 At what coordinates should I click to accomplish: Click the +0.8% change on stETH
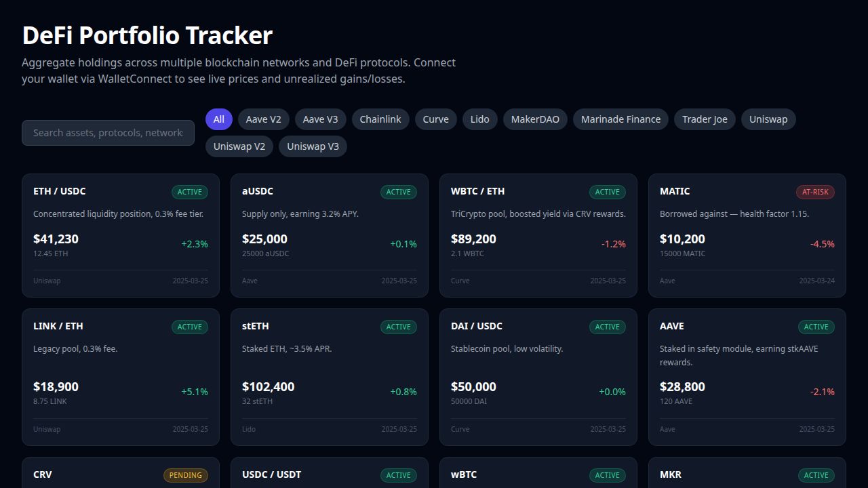tap(403, 392)
